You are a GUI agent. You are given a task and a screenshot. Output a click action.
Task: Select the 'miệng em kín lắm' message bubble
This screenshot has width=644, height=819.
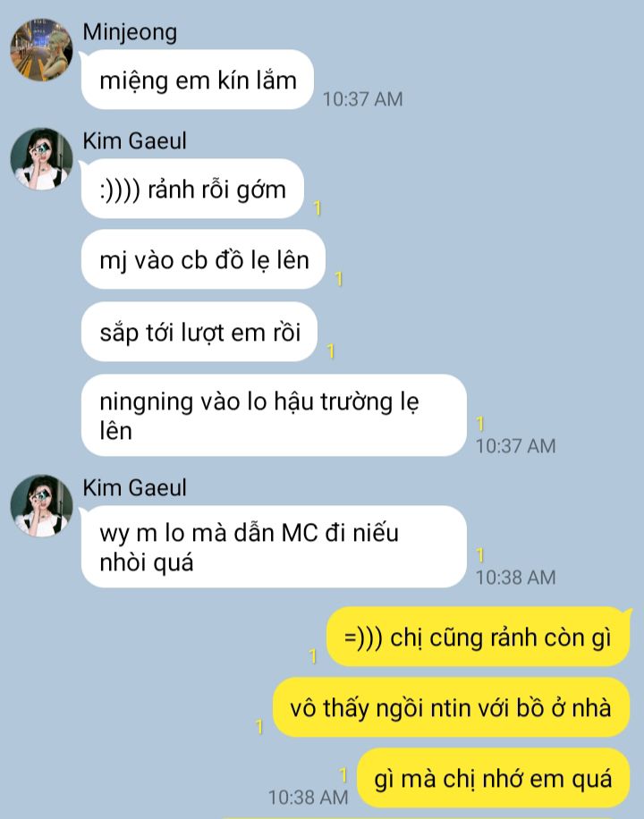(x=197, y=80)
